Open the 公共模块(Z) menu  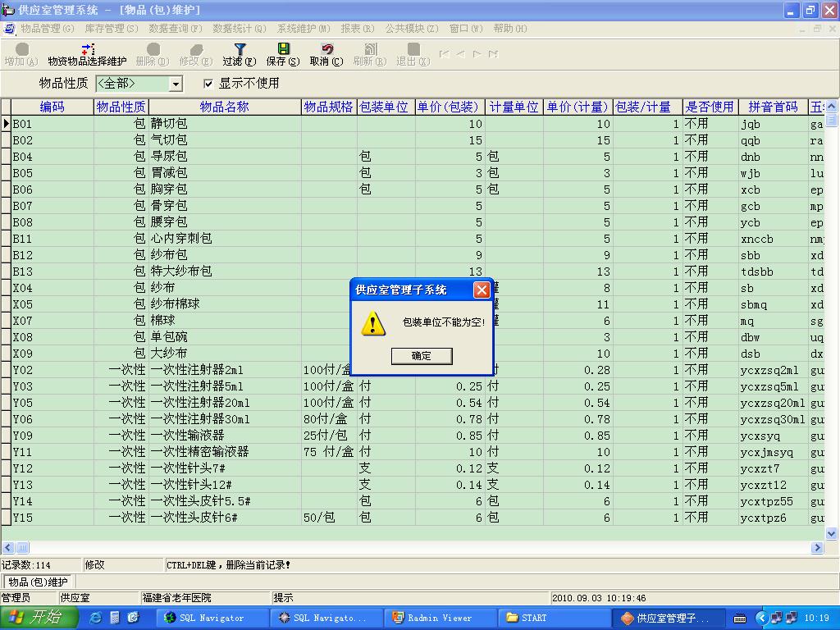[412, 29]
